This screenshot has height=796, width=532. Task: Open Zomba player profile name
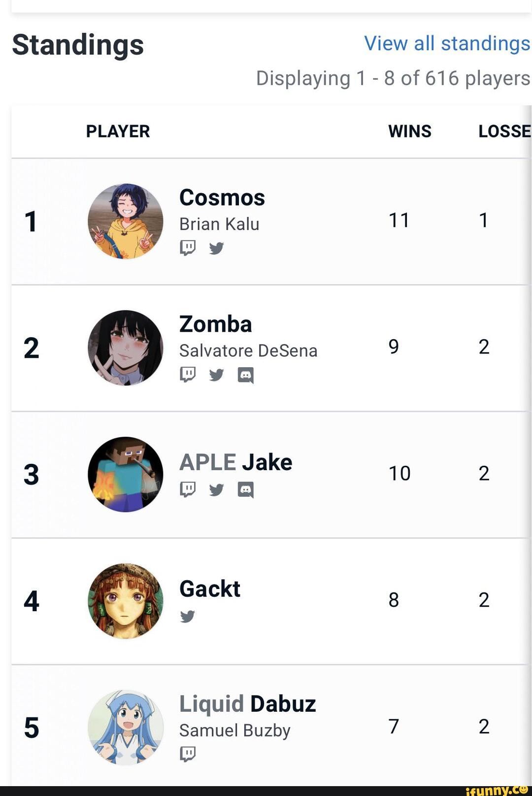(x=216, y=324)
